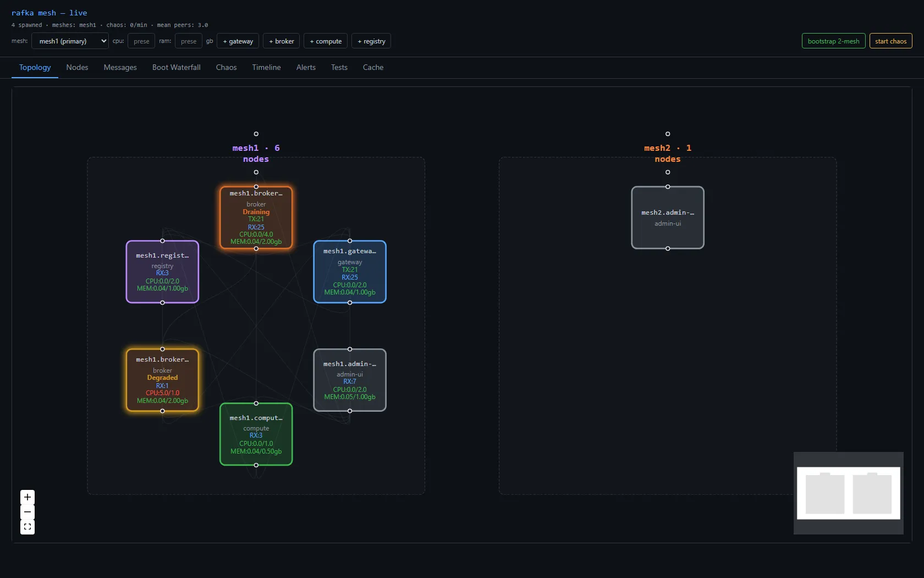This screenshot has height=578, width=924.
Task: Select the mesh1.gateway node
Action: (350, 272)
